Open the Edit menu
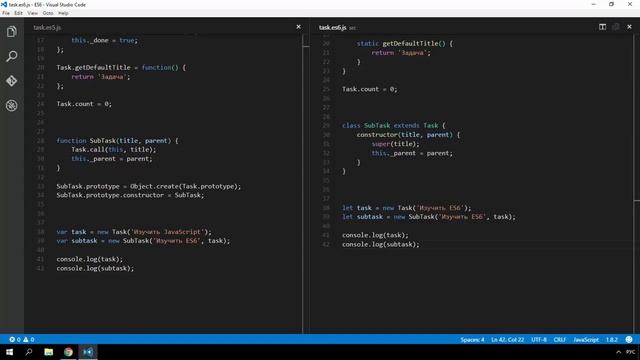Viewport: 640px width, 360px height. click(x=18, y=13)
